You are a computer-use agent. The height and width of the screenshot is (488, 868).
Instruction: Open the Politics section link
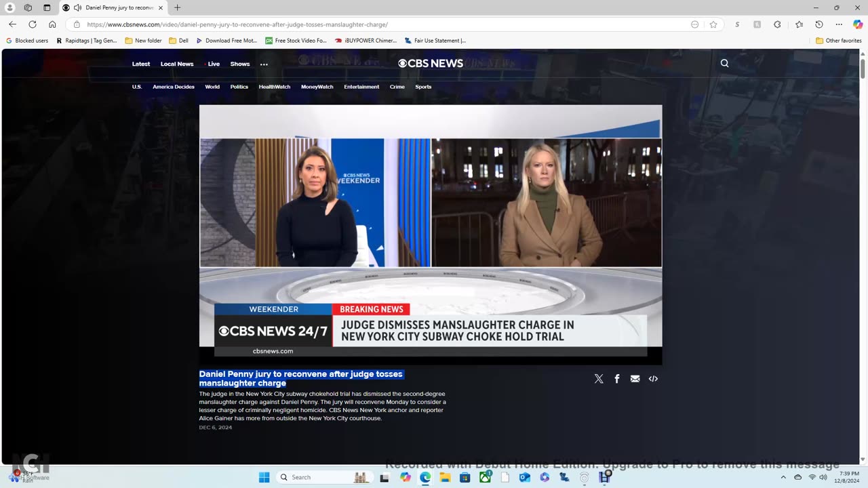click(239, 87)
